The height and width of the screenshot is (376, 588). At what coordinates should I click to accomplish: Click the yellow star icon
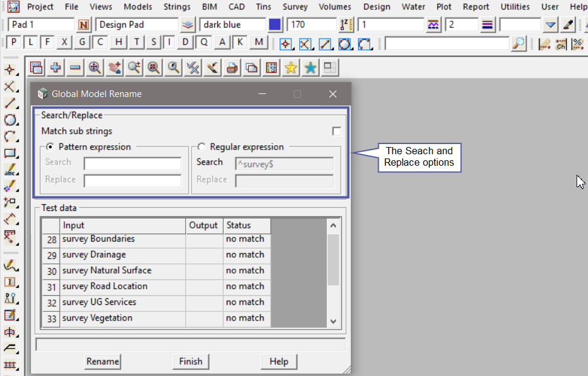[291, 68]
